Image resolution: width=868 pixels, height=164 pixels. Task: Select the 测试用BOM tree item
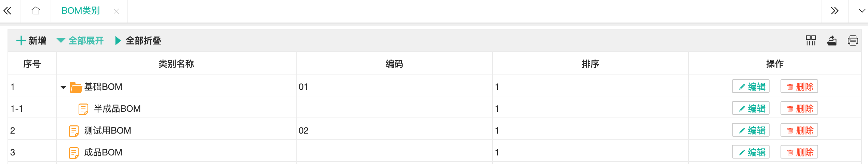pos(107,131)
